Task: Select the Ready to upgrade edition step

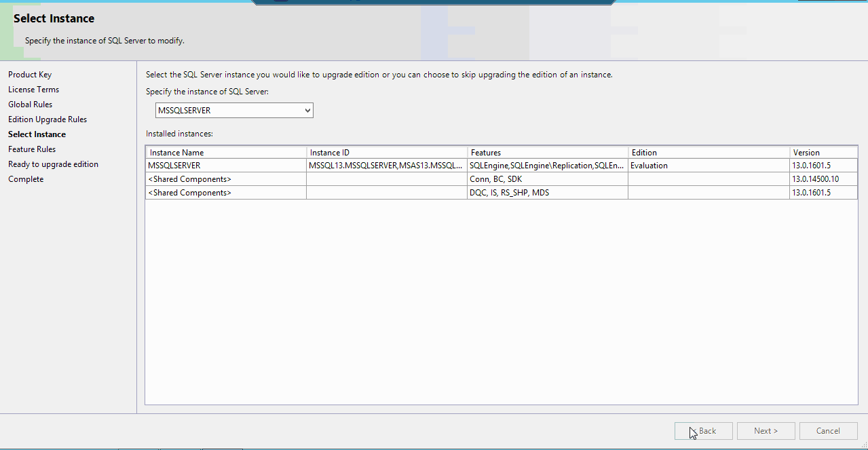Action: click(x=53, y=164)
